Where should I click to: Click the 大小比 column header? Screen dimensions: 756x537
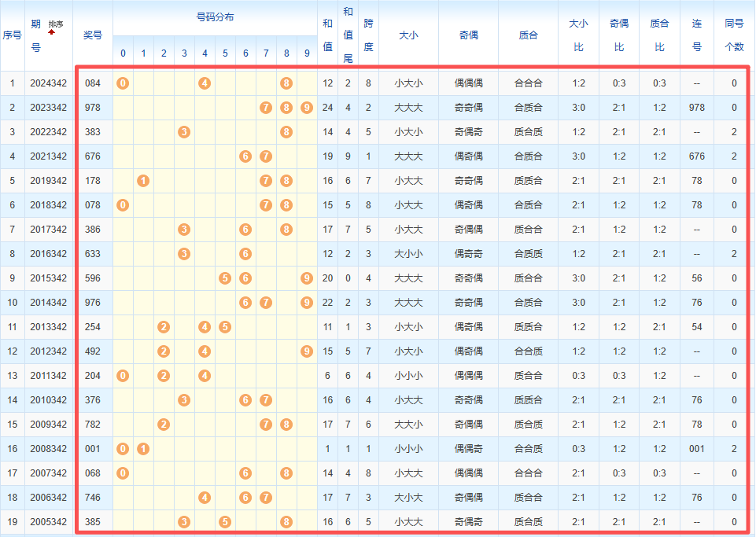pos(578,35)
